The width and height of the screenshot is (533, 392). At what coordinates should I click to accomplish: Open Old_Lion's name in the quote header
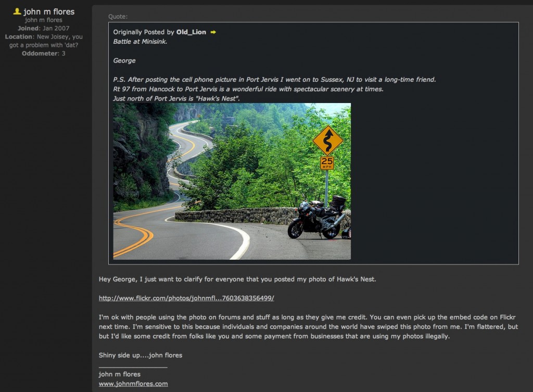point(191,32)
